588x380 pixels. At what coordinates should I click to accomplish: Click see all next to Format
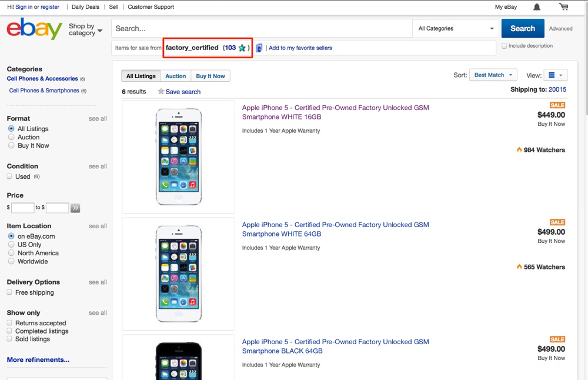click(98, 119)
